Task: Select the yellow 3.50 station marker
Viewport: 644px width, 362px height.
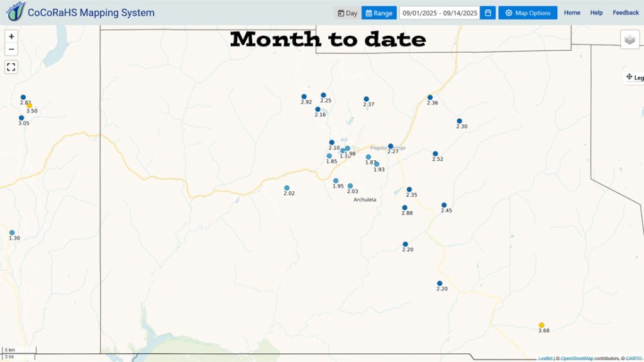Action: coord(30,106)
